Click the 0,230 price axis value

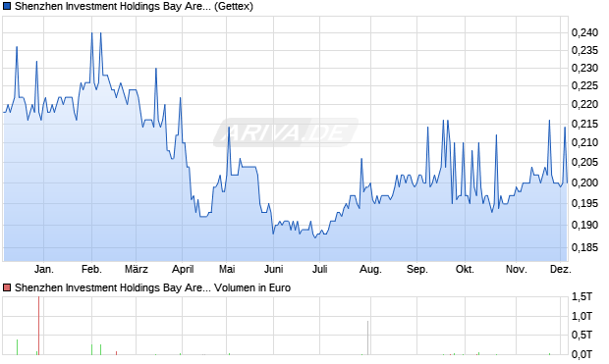click(x=584, y=69)
